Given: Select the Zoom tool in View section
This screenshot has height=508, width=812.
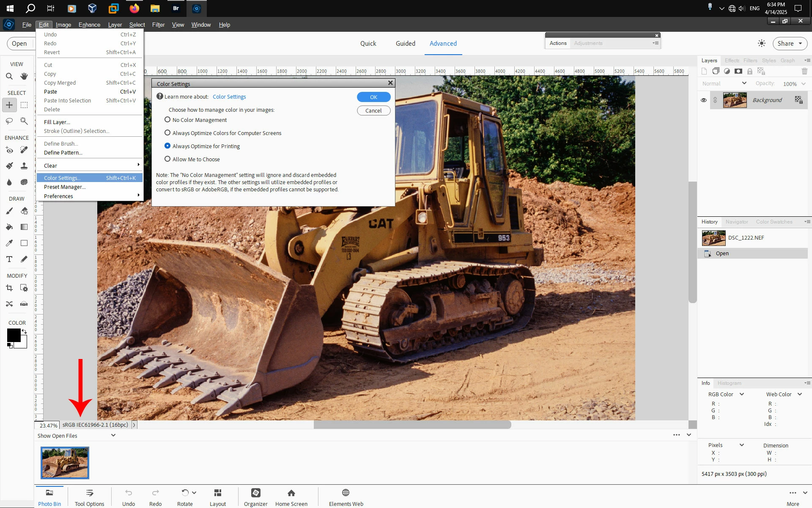Looking at the screenshot, I should point(9,77).
